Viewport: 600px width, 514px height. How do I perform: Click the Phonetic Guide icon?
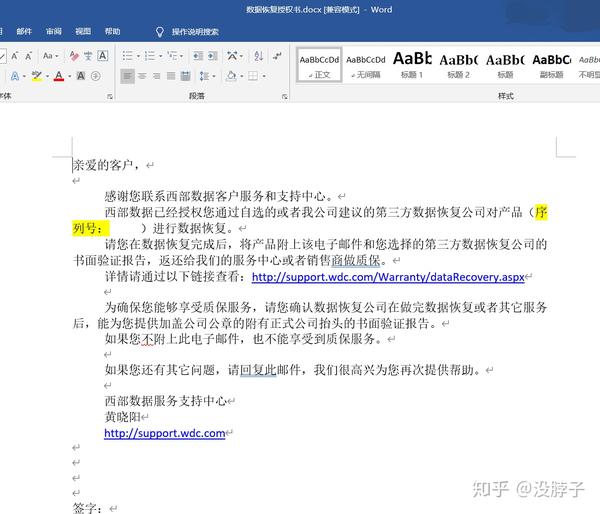pyautogui.click(x=88, y=56)
